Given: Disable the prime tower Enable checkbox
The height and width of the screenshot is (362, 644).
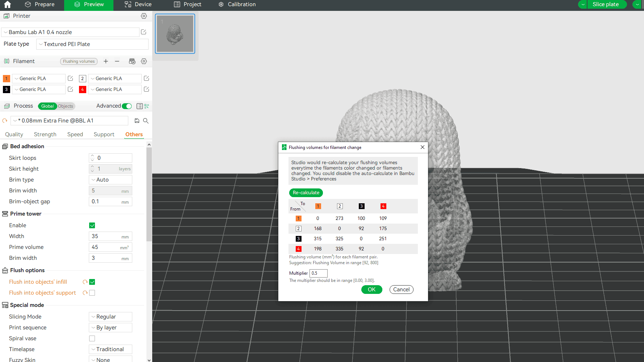Looking at the screenshot, I should 92,225.
